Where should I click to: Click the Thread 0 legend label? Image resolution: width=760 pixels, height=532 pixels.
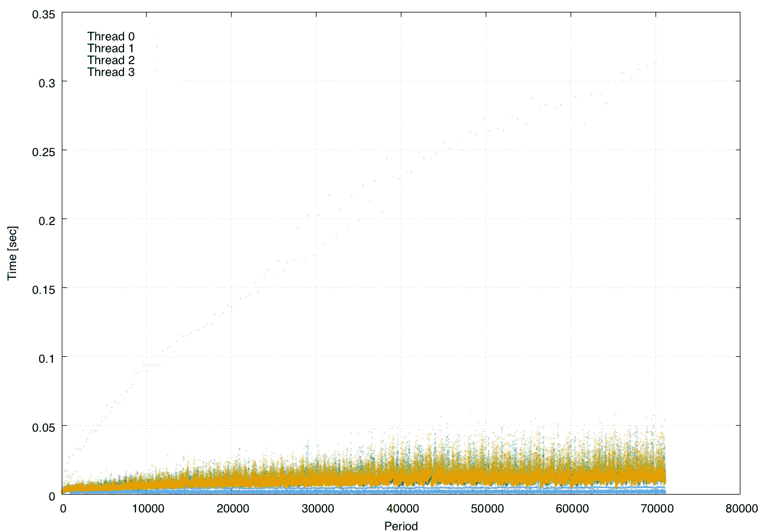(111, 36)
